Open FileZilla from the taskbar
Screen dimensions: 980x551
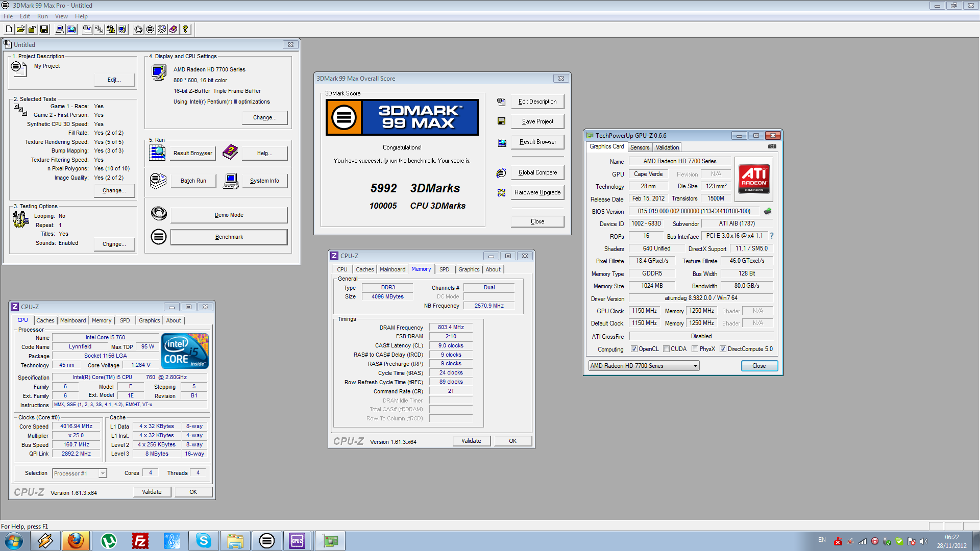point(140,541)
